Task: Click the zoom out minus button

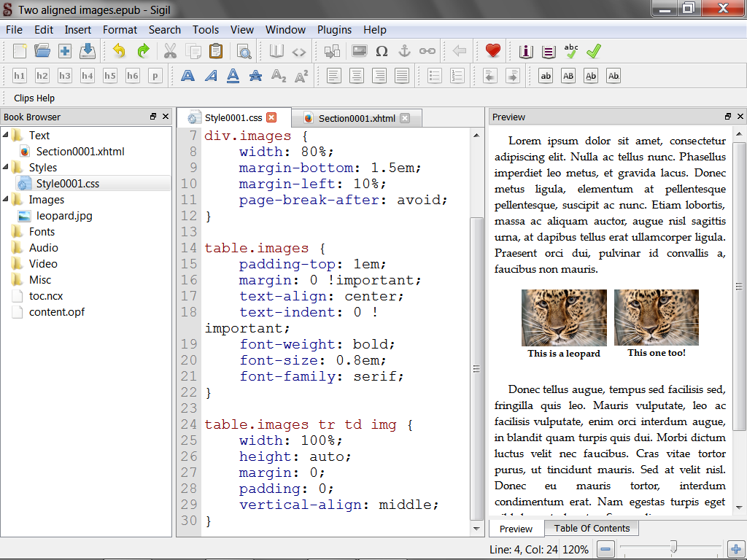Action: pyautogui.click(x=607, y=549)
